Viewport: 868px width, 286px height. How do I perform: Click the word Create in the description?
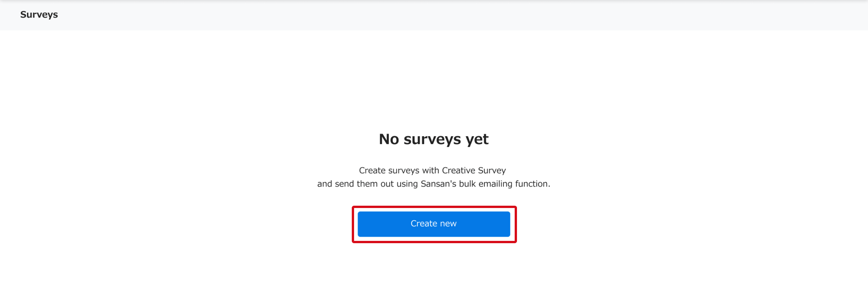372,171
